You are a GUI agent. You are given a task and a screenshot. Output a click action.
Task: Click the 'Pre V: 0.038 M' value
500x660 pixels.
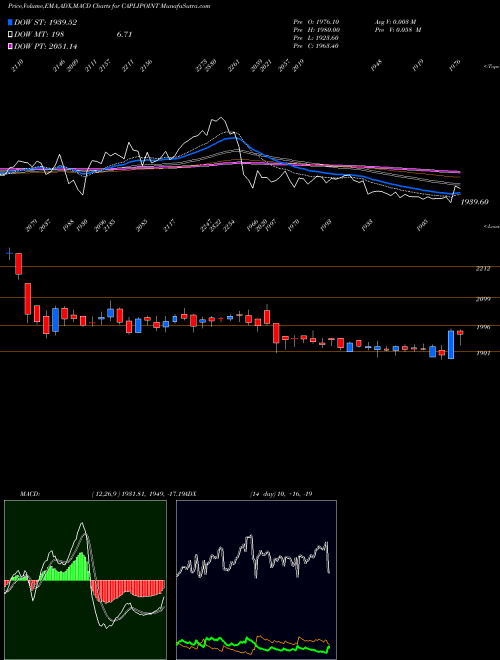[x=397, y=30]
